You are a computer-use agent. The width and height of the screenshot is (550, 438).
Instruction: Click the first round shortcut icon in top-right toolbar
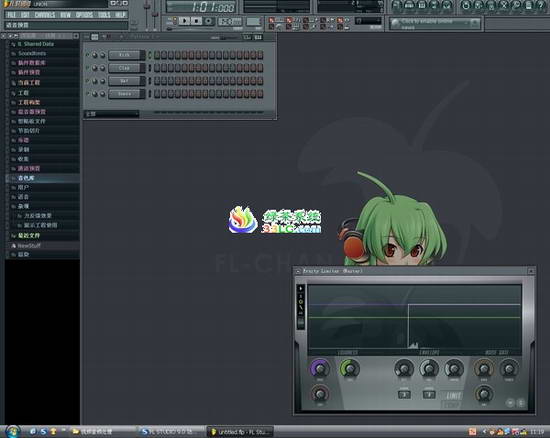pyautogui.click(x=397, y=5)
